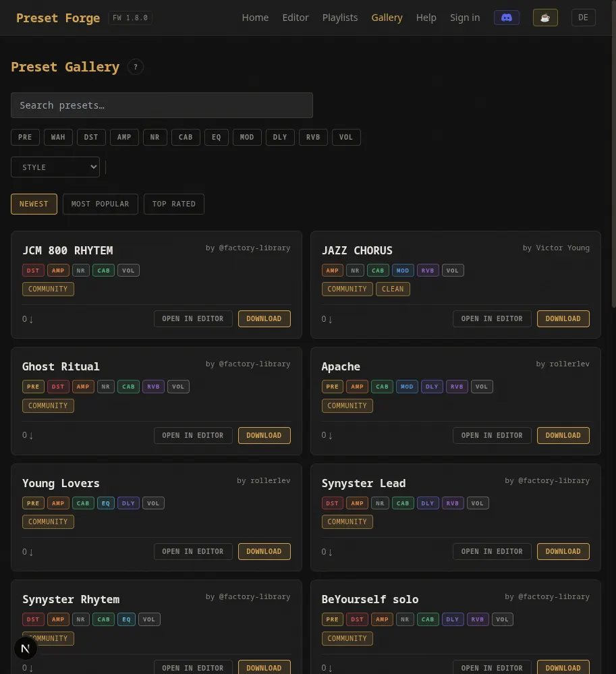Open Apache in editor
The height and width of the screenshot is (674, 616).
(x=492, y=435)
